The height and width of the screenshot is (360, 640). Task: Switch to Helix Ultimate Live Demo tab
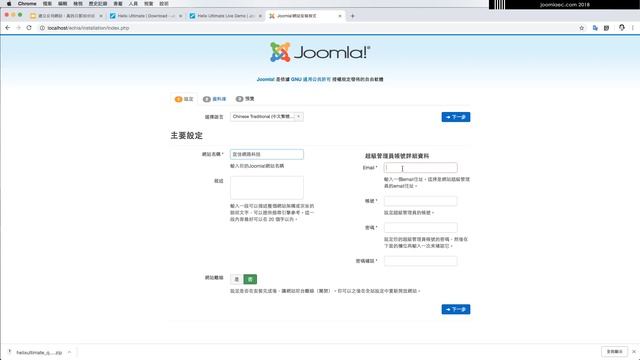click(x=226, y=16)
